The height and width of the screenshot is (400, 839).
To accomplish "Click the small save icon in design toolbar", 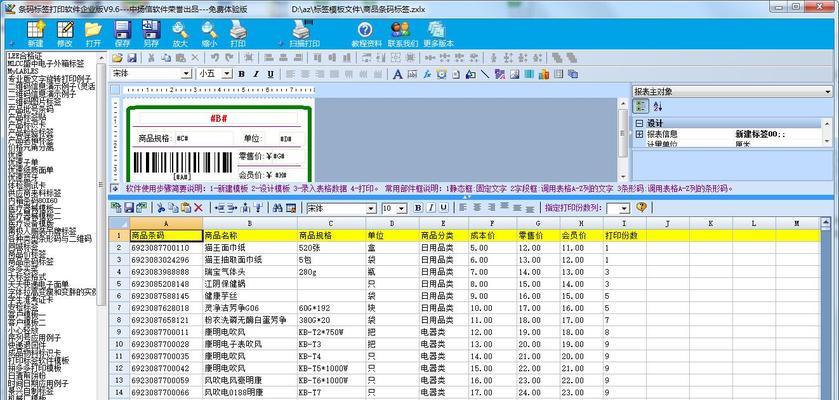I will [131, 58].
